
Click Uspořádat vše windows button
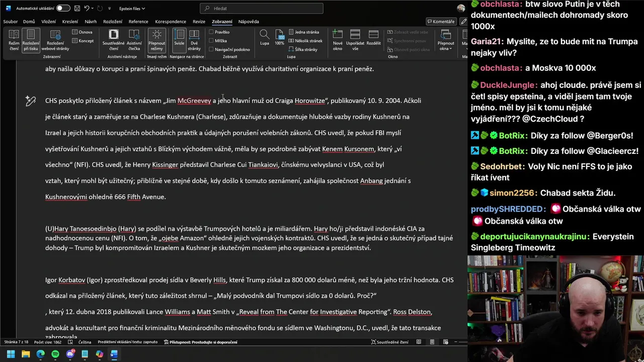355,40
